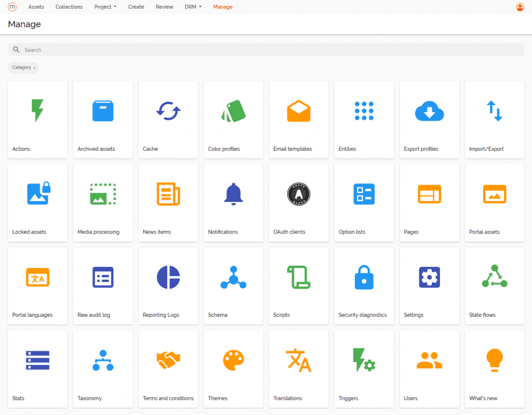This screenshot has height=415, width=532.
Task: Click the Security diagnostics padlock icon
Action: pyautogui.click(x=364, y=277)
